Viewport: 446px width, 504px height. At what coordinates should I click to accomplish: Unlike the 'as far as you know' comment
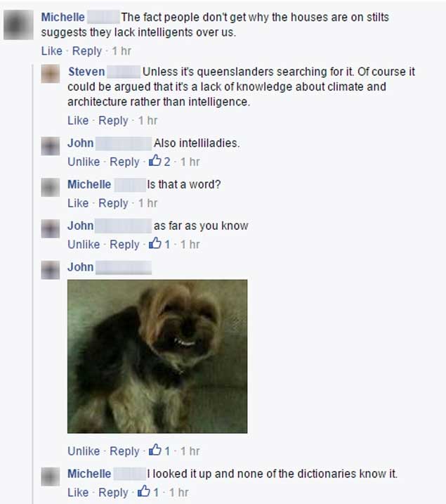coord(84,245)
